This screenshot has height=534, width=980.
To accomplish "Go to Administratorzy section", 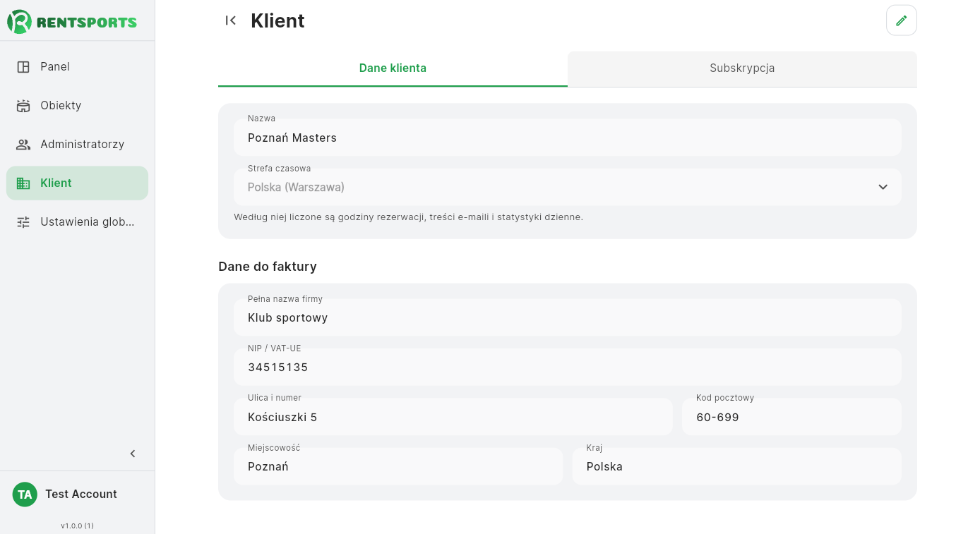I will point(77,145).
